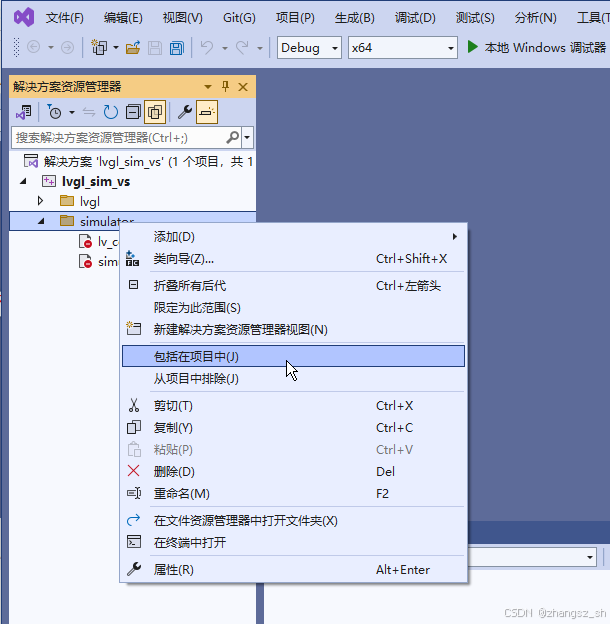This screenshot has width=610, height=624.
Task: Choose 删除(D) from context menu
Action: [293, 472]
